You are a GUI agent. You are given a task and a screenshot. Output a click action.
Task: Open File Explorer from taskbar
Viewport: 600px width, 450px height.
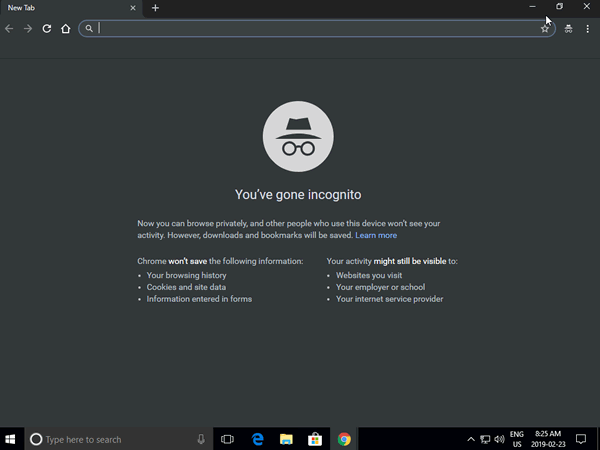(286, 439)
